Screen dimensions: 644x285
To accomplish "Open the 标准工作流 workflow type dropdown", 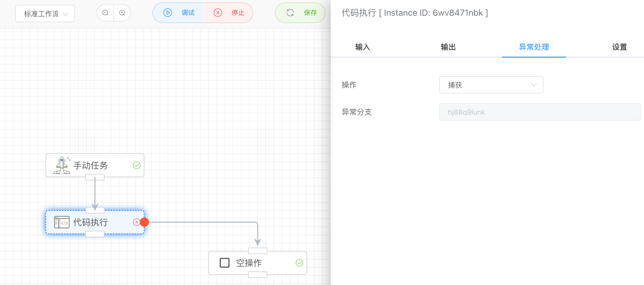I will coord(45,14).
